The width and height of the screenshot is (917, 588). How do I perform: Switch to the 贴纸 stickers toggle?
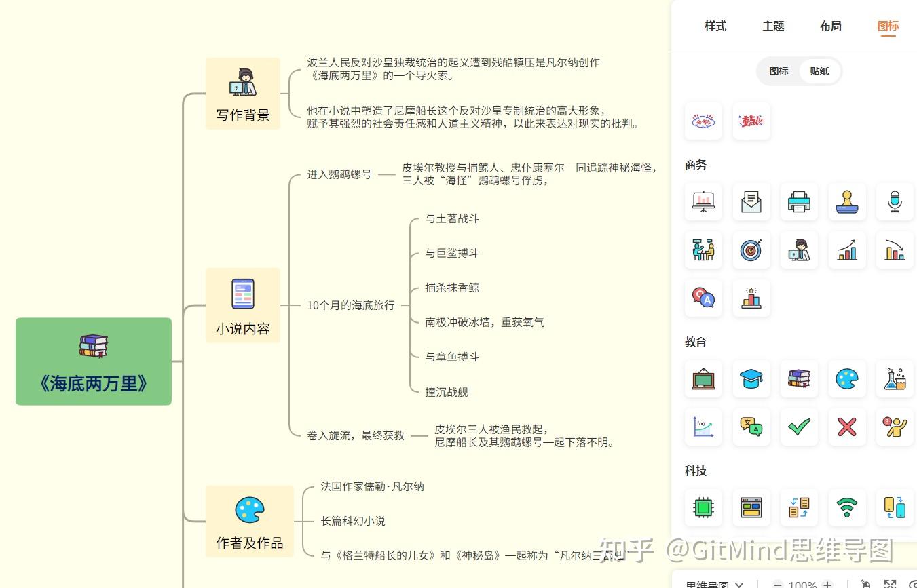(819, 71)
